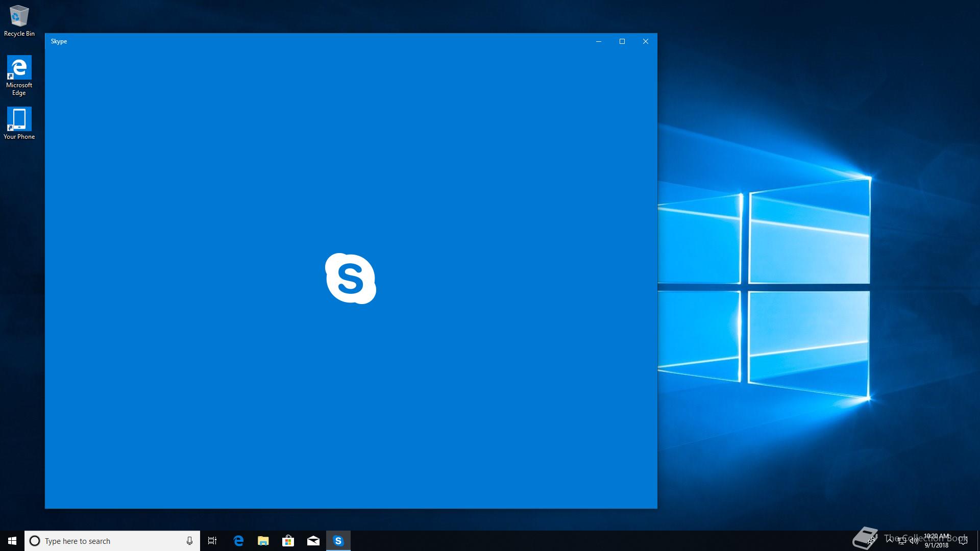
Task: Open Task View from the taskbar
Action: (212, 541)
